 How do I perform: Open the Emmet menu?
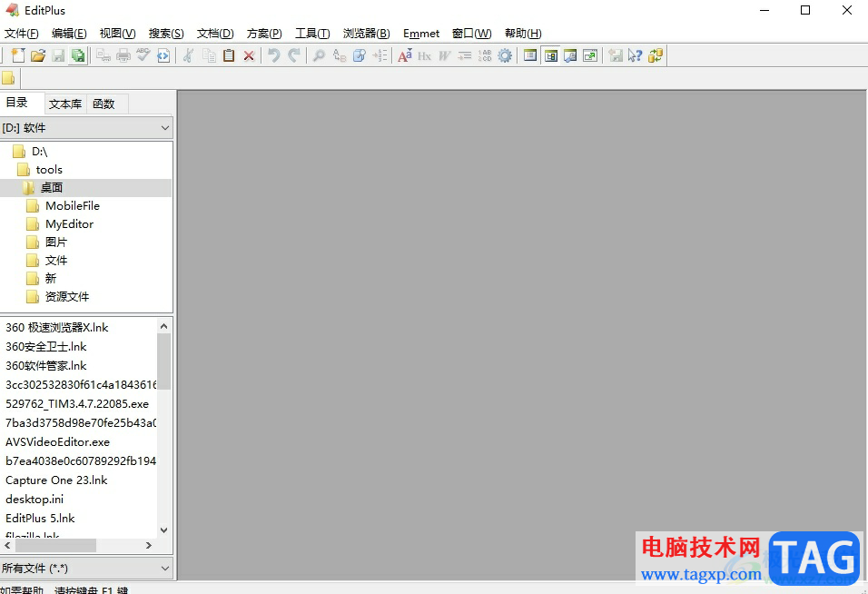point(421,34)
